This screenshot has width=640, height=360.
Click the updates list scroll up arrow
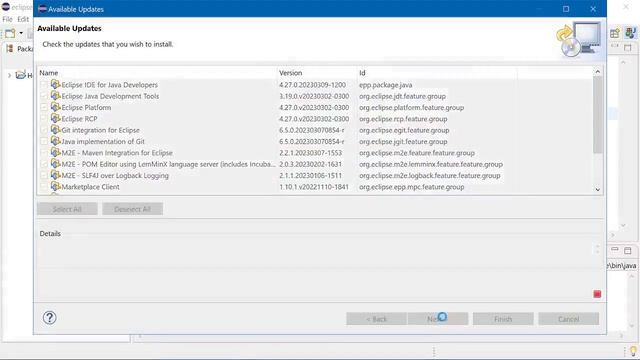[x=598, y=72]
